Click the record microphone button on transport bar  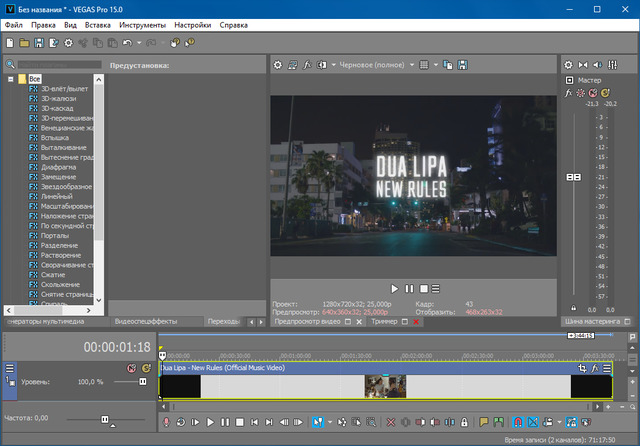pyautogui.click(x=166, y=423)
